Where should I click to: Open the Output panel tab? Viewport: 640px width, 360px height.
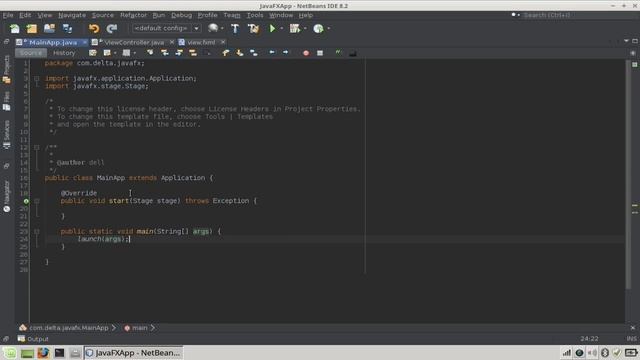point(33,339)
